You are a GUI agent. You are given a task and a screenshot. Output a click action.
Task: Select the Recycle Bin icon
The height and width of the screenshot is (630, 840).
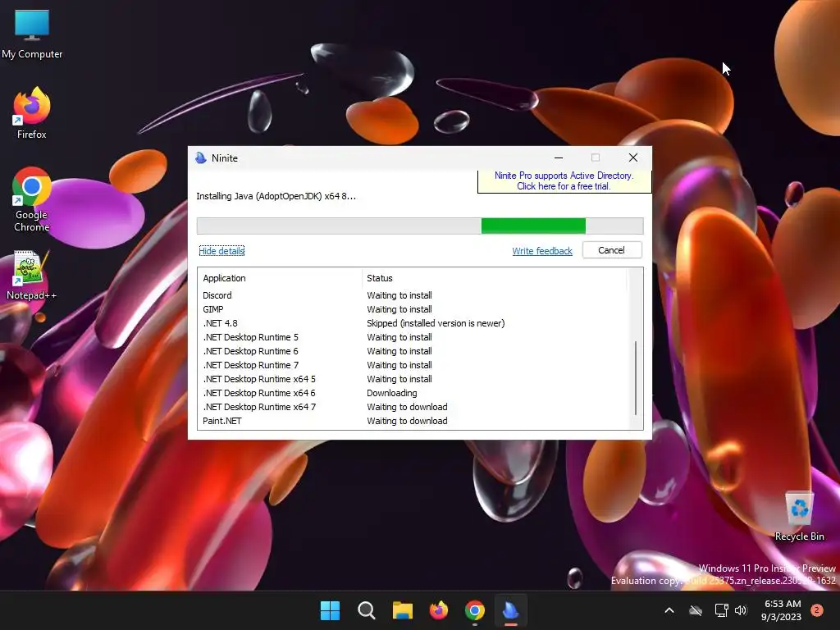click(799, 517)
